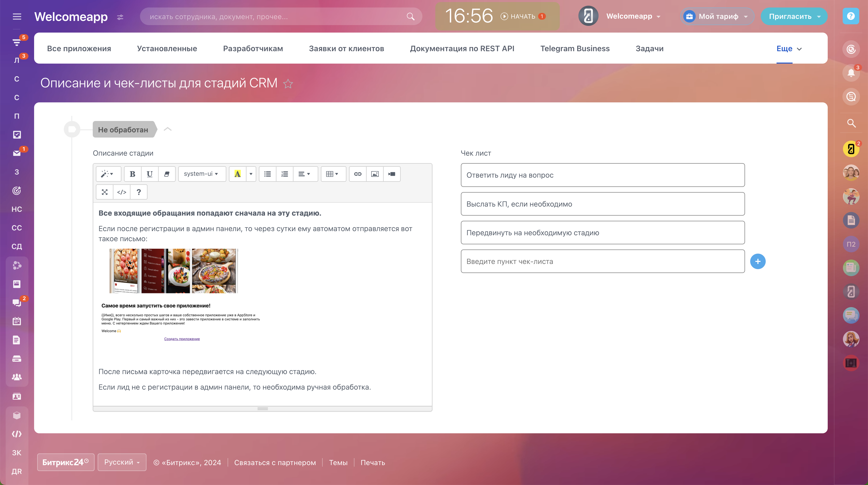Switch editor to code view

(x=122, y=192)
